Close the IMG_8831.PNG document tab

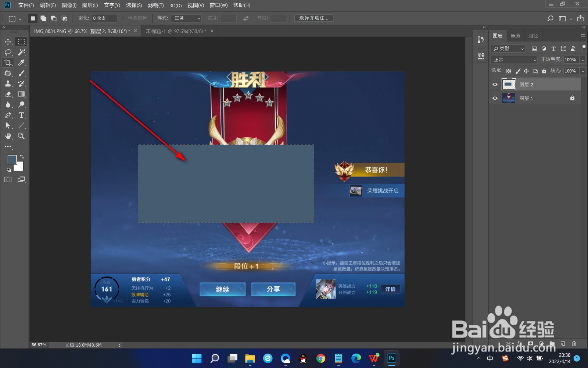tap(135, 31)
